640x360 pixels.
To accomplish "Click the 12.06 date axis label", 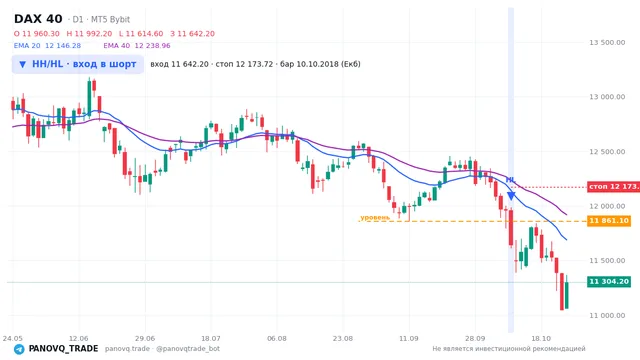I will point(78,338).
